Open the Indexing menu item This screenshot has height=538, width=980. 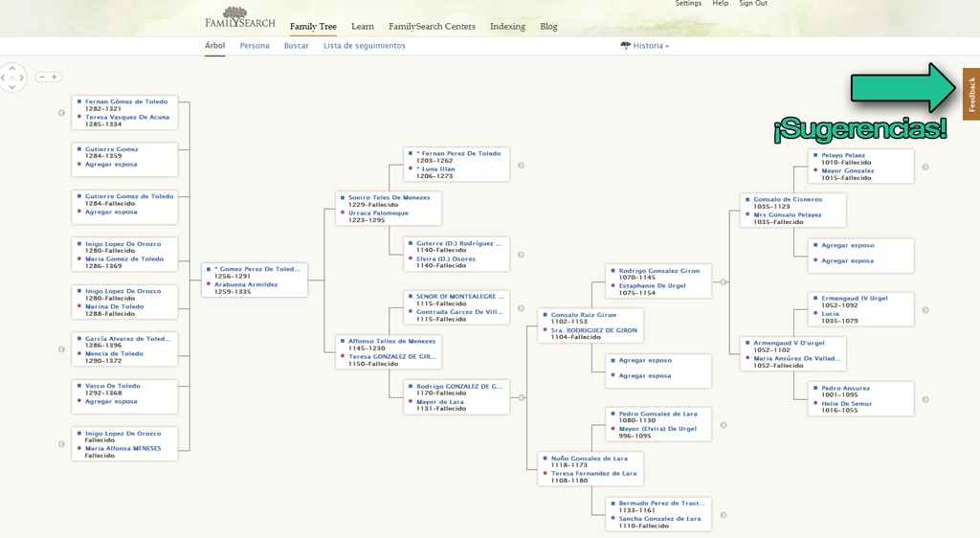[507, 26]
